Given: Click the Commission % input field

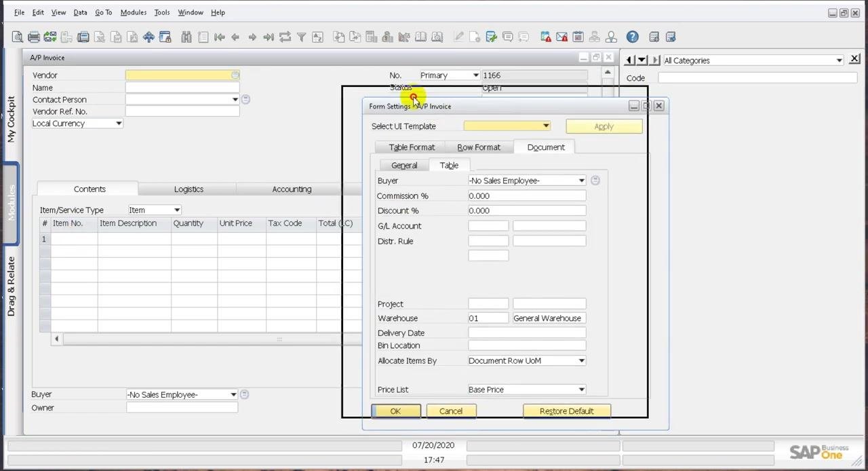Looking at the screenshot, I should (527, 196).
